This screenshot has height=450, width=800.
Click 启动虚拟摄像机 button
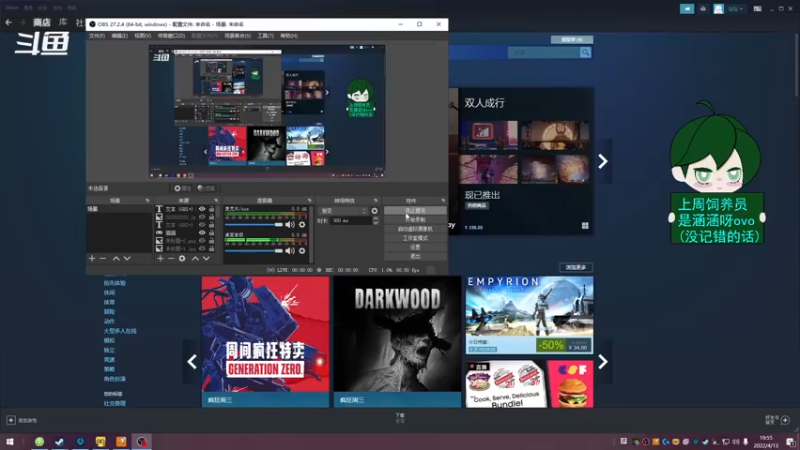[x=415, y=229]
